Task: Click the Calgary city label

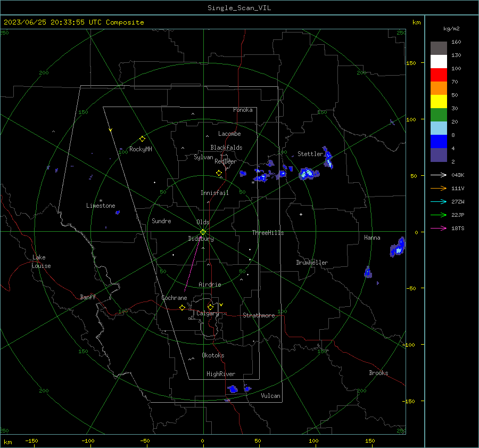Action: pyautogui.click(x=208, y=313)
